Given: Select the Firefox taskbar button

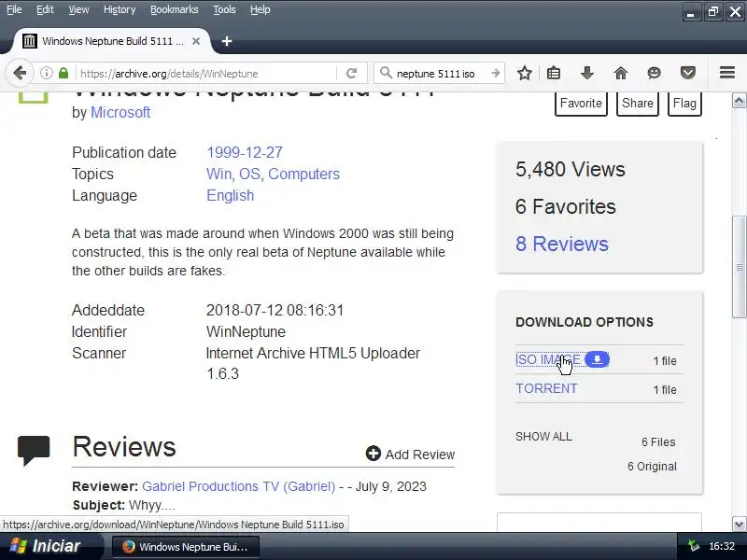Looking at the screenshot, I should 186,547.
